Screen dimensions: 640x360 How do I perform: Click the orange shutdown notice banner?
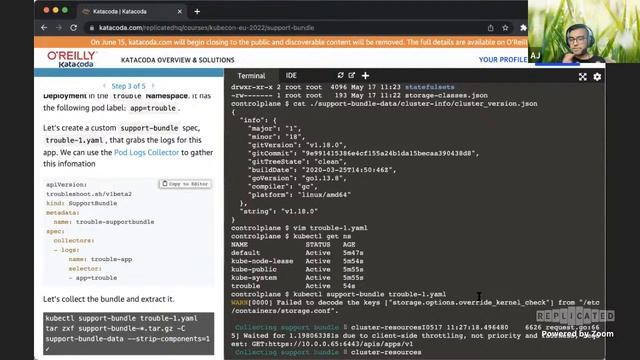[281, 42]
